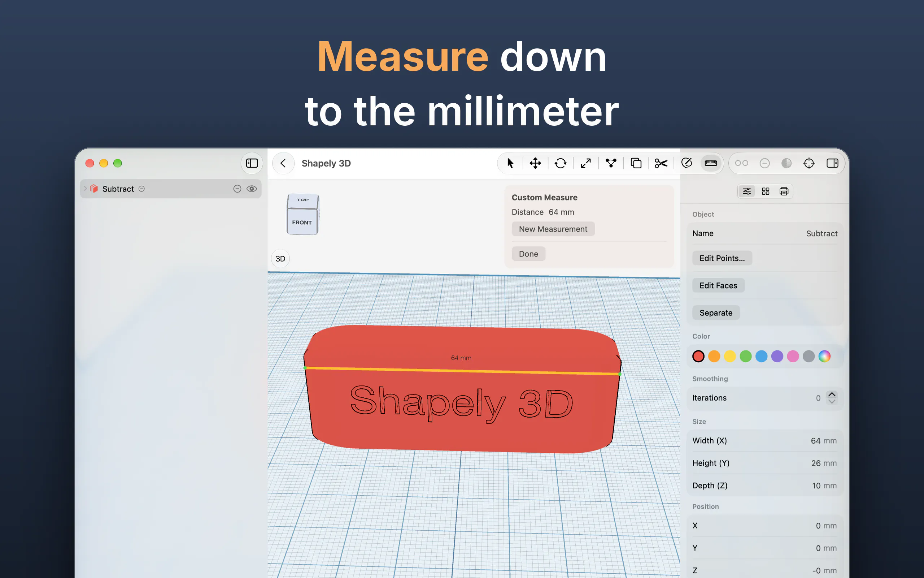Open the grid layout inspector tab
This screenshot has height=578, width=924.
click(766, 191)
